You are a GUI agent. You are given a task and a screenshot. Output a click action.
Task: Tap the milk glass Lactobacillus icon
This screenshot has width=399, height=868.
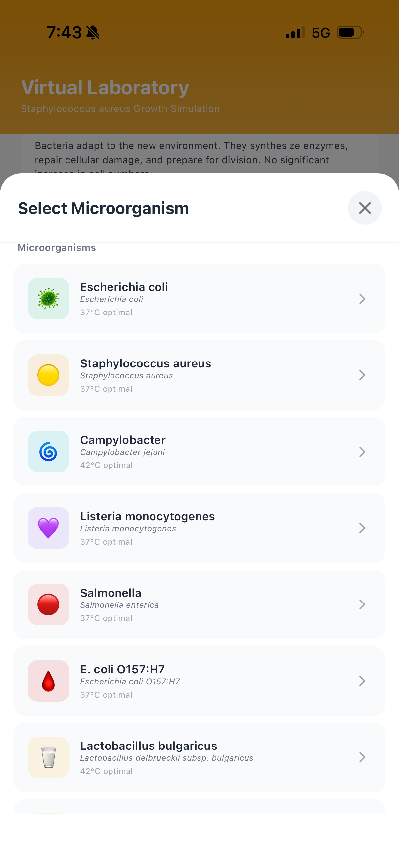pyautogui.click(x=49, y=757)
